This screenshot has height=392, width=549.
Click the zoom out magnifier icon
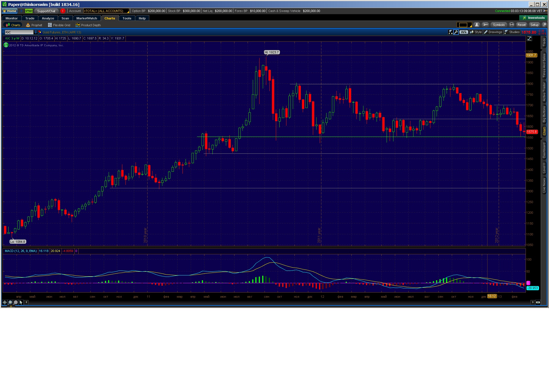[16, 302]
